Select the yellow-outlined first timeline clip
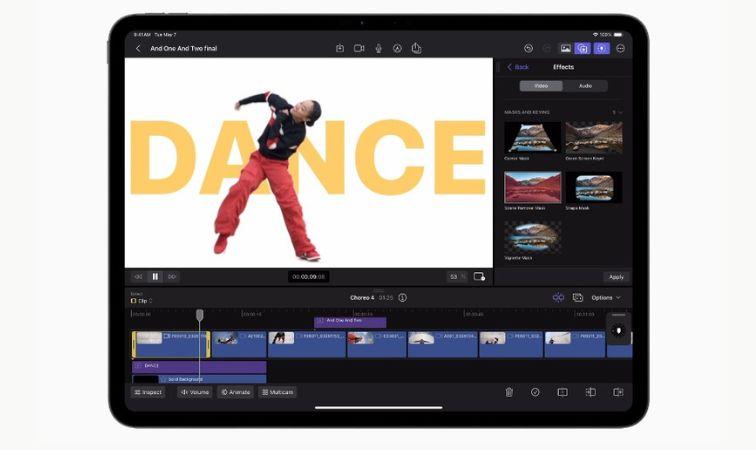 pyautogui.click(x=171, y=344)
